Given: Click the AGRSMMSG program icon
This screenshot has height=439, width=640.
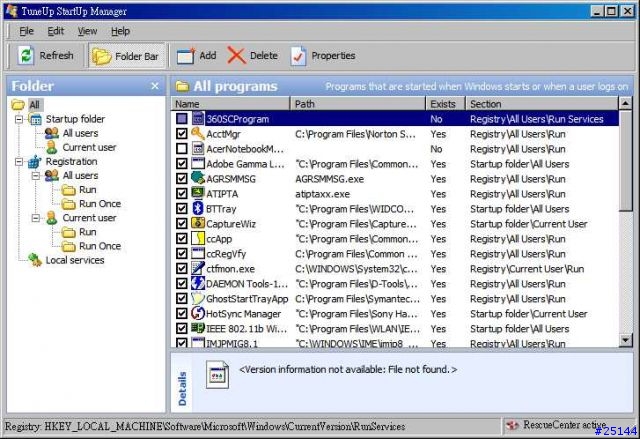Looking at the screenshot, I should [198, 178].
